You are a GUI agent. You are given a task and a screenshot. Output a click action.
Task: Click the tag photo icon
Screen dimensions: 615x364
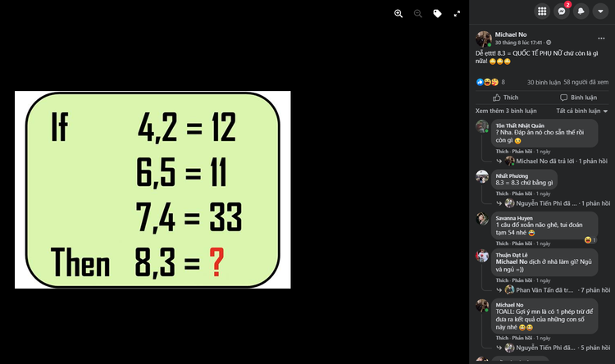[x=437, y=13]
